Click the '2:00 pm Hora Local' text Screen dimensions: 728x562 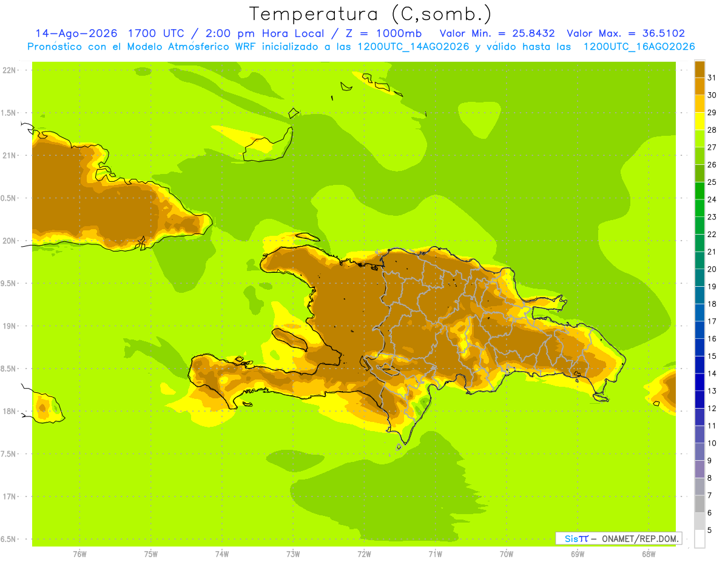(x=265, y=33)
